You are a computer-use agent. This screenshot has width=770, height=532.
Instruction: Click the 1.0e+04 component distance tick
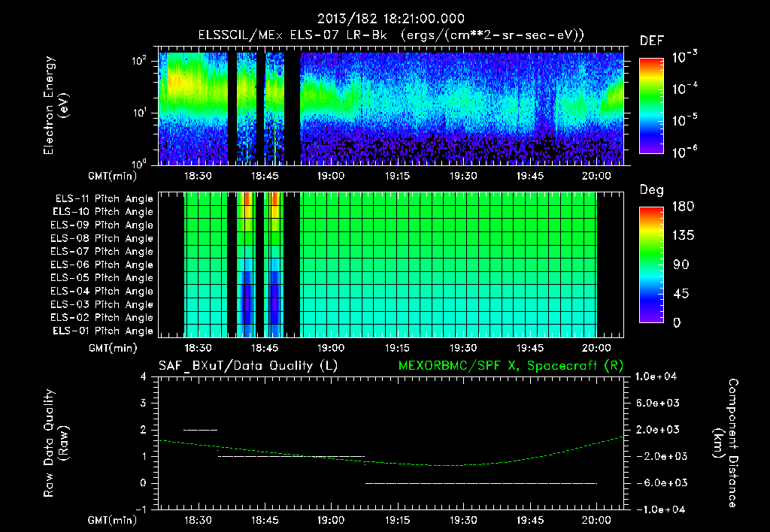656,377
